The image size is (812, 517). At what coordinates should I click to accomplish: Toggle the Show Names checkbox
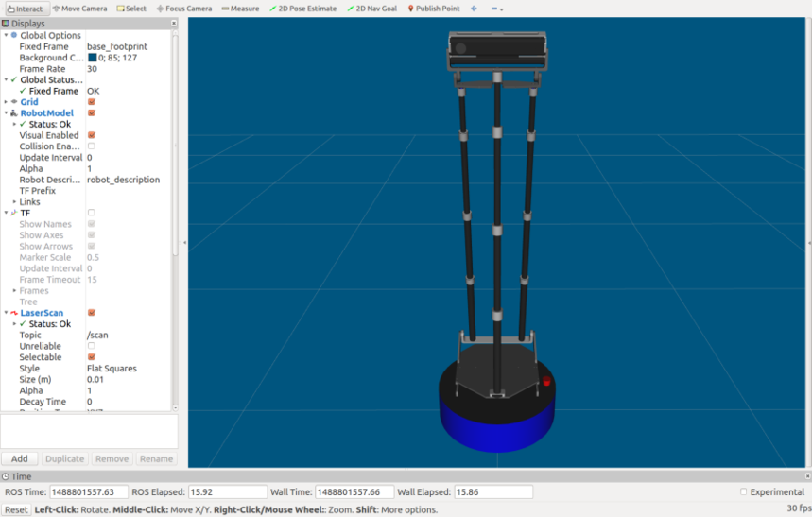click(x=92, y=224)
